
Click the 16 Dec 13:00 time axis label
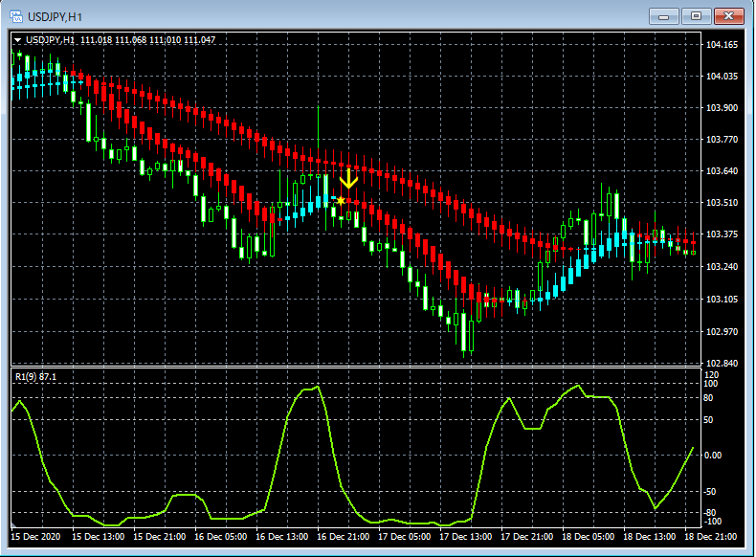coord(281,536)
